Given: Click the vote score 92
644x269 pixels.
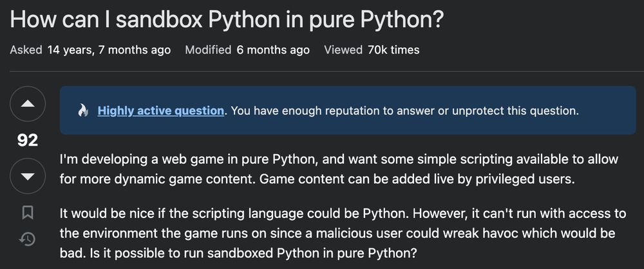Looking at the screenshot, I should pos(28,140).
